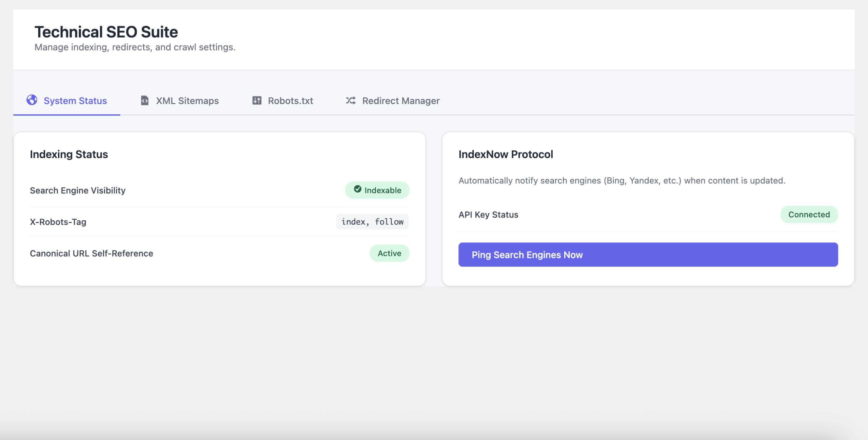Click the Redirect Manager shuffle icon

point(351,100)
